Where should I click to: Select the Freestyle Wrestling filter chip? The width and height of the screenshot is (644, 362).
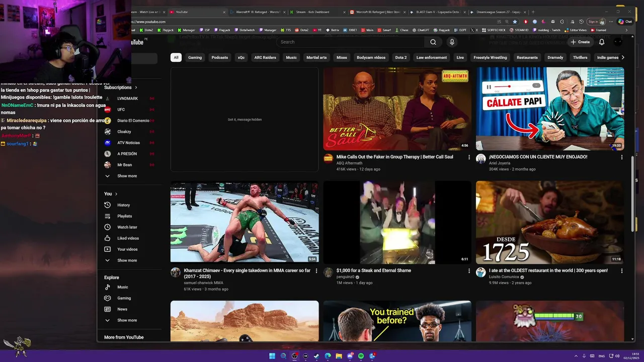point(490,57)
